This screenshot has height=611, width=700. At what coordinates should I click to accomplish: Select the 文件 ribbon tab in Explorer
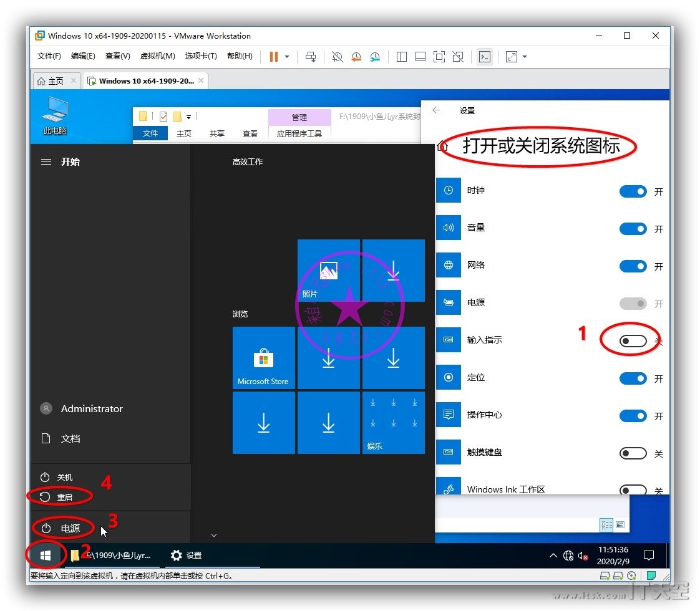(150, 133)
